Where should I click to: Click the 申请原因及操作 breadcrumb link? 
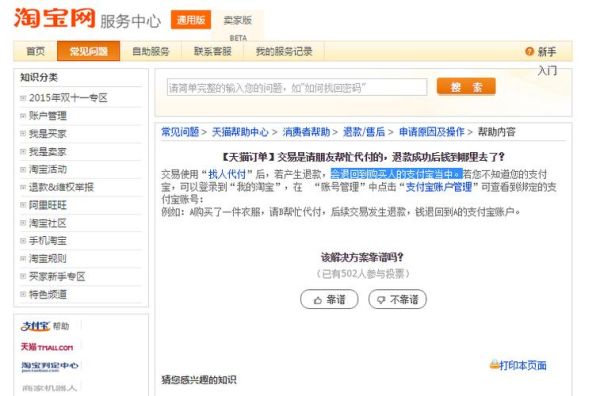(431, 132)
